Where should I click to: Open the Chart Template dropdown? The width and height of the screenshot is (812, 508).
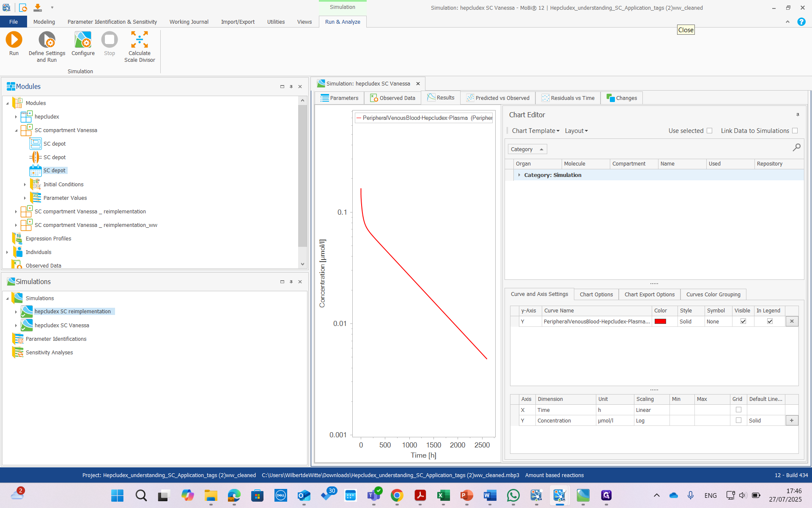point(535,131)
